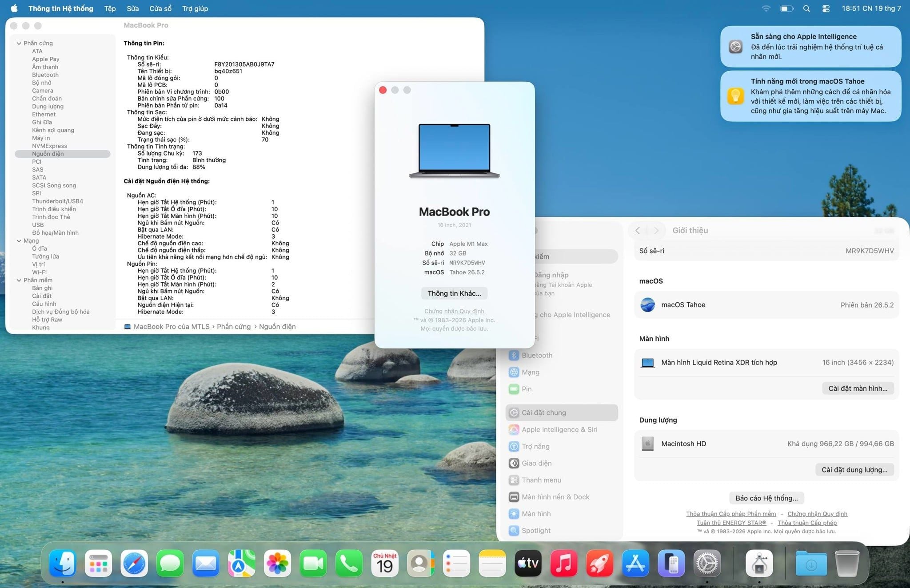Open iPhone Mirroring app in Dock
This screenshot has height=588, width=910.
click(x=671, y=564)
